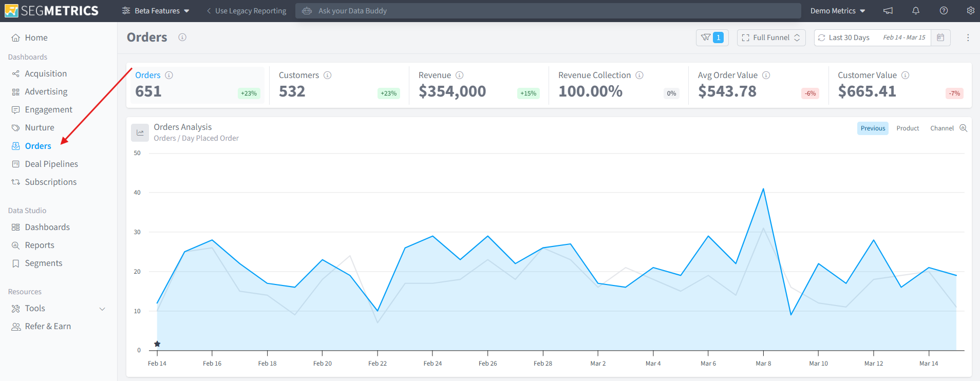Open the notifications bell

pyautogui.click(x=916, y=11)
